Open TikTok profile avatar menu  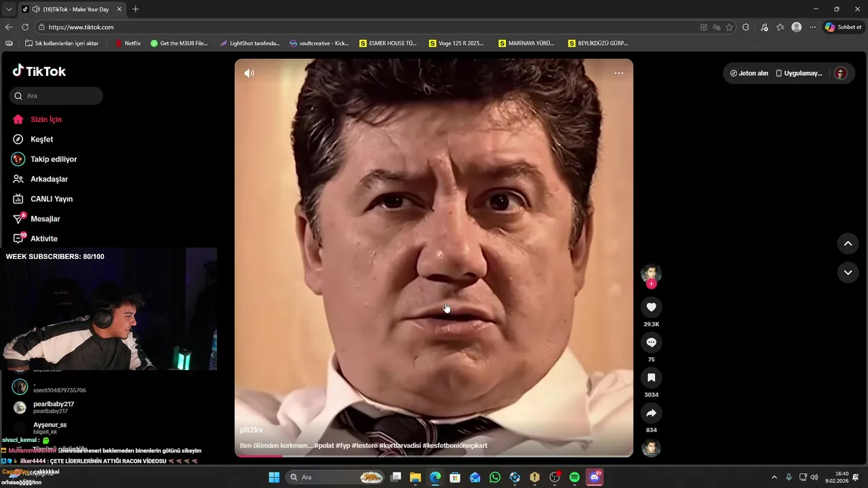click(840, 73)
